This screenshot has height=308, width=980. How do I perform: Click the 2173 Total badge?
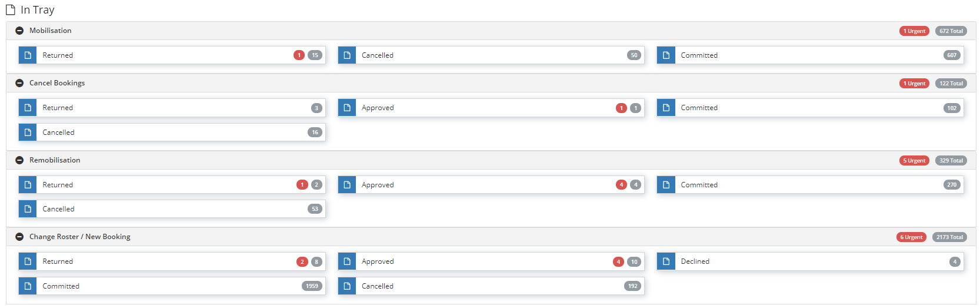pyautogui.click(x=949, y=237)
